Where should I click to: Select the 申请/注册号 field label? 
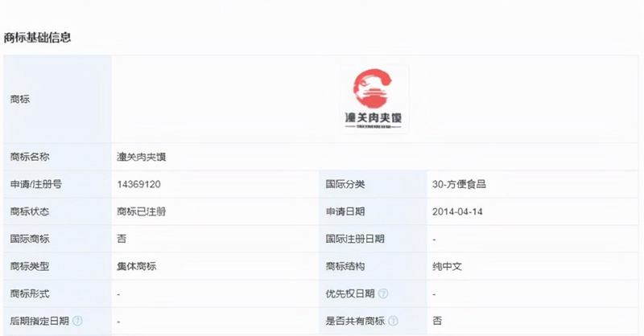click(36, 184)
